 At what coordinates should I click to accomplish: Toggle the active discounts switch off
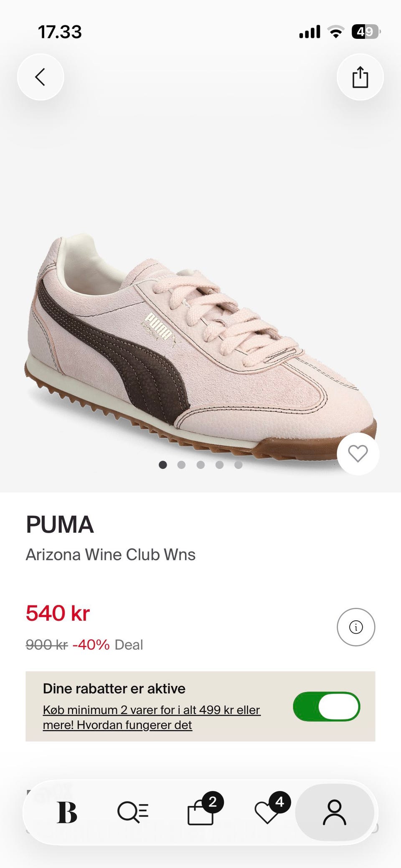(327, 706)
